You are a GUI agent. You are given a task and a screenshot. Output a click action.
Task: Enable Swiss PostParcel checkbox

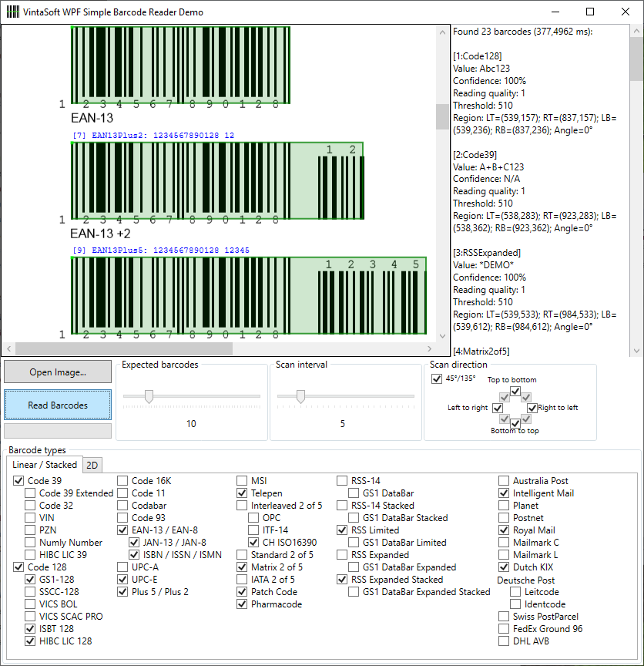(x=504, y=616)
